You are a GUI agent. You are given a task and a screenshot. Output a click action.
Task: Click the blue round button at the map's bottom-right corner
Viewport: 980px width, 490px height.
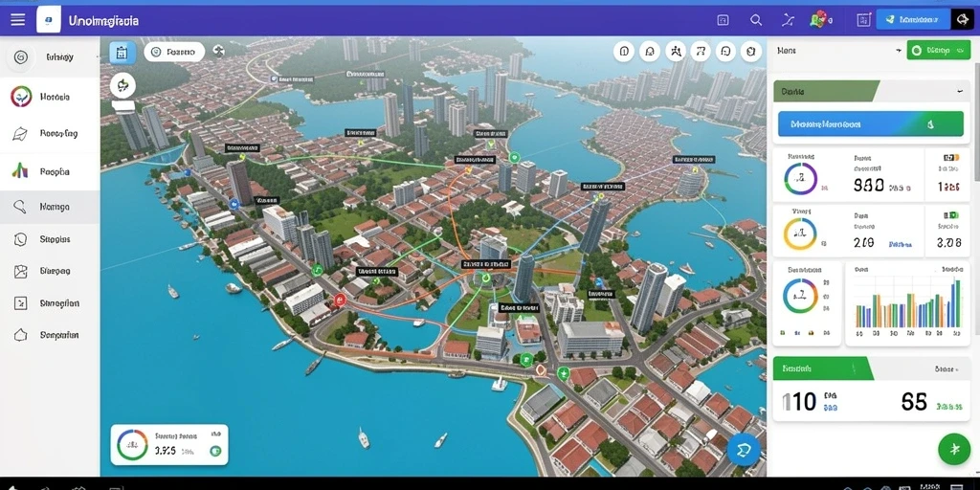point(744,450)
